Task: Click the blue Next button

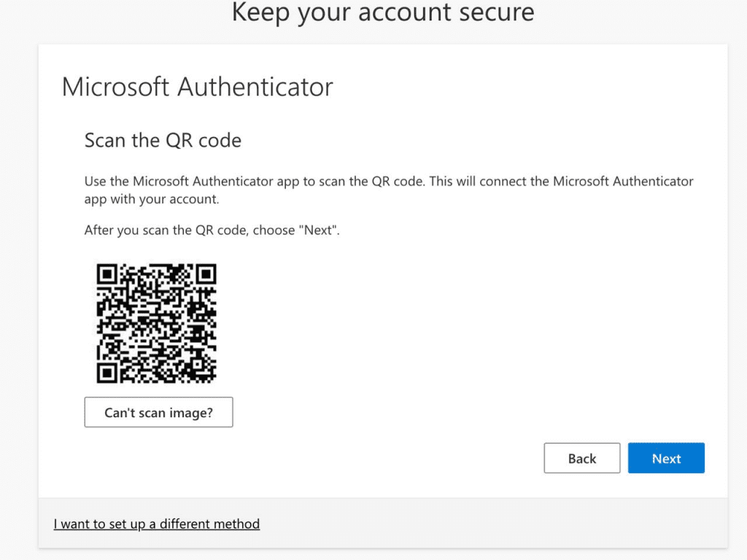Action: 666,459
